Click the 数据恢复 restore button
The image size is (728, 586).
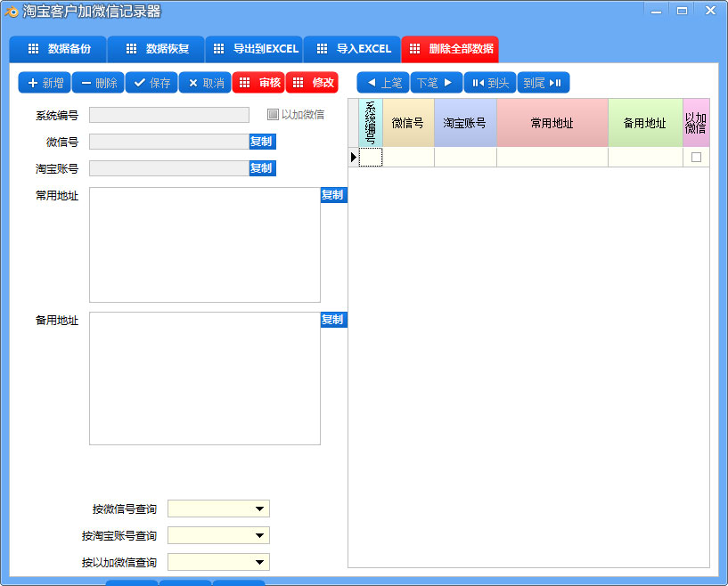coord(156,49)
